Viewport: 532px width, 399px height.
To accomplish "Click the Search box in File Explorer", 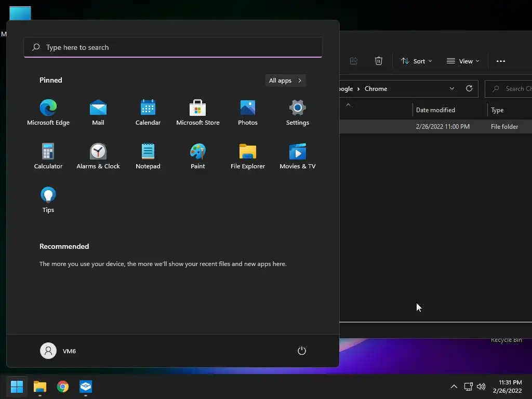I will [x=508, y=88].
